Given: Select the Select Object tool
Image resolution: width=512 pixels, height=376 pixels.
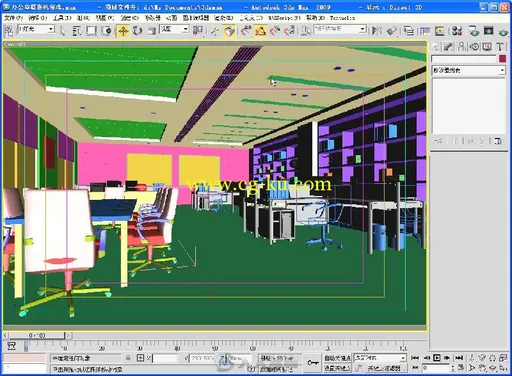Looking at the screenshot, I should coord(62,31).
